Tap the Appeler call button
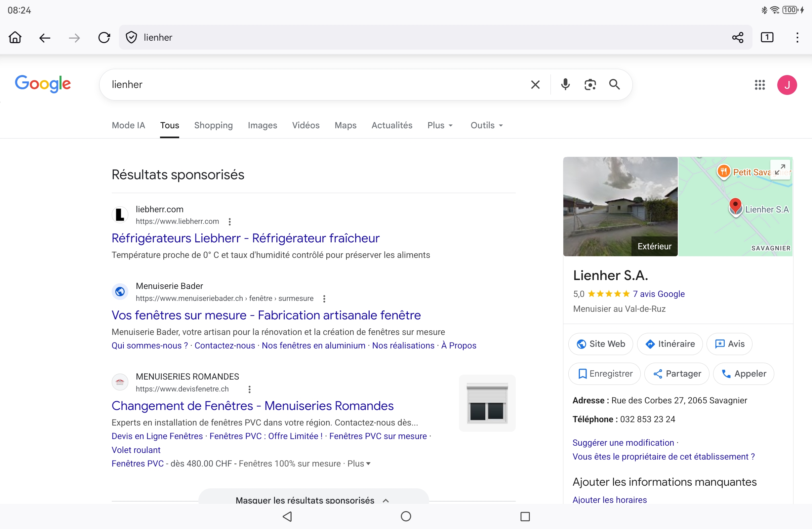 [x=744, y=373]
